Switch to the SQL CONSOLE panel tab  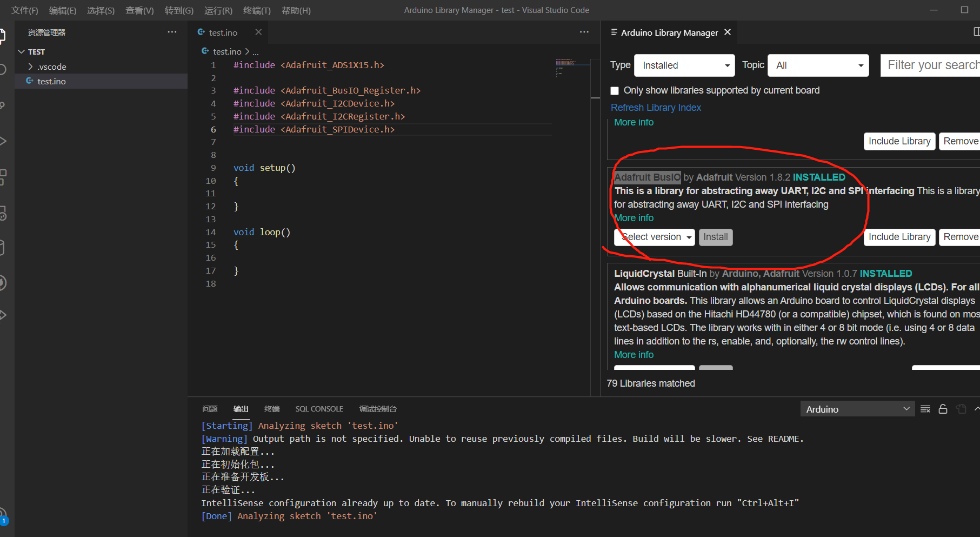[319, 409]
